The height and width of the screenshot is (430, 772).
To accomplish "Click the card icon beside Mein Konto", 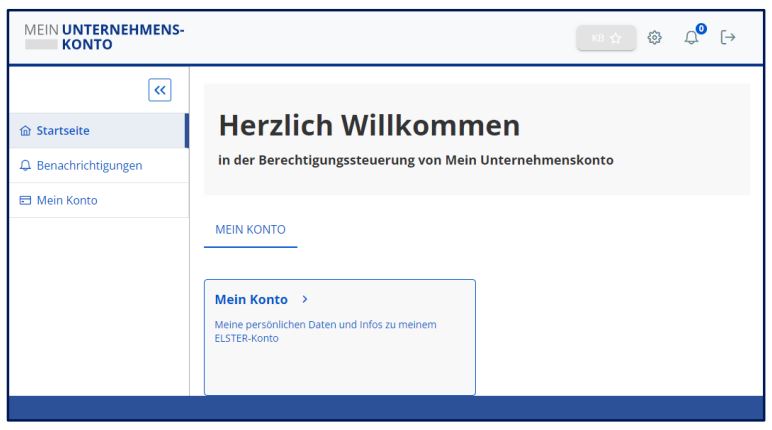I will pyautogui.click(x=25, y=200).
